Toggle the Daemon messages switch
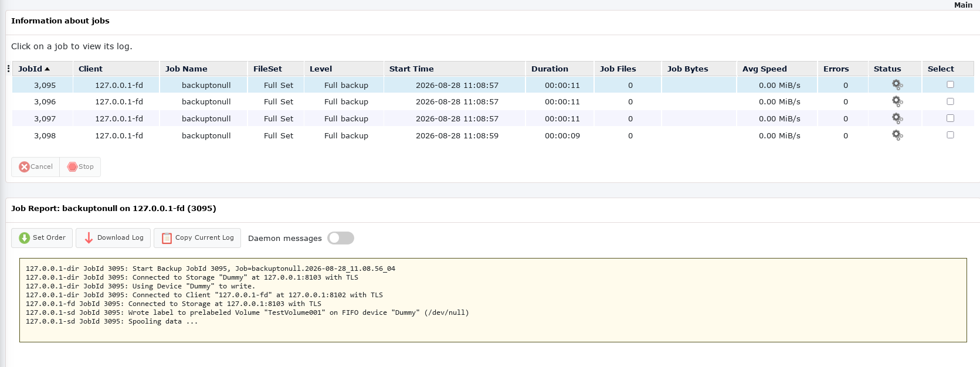980x367 pixels. pos(341,238)
